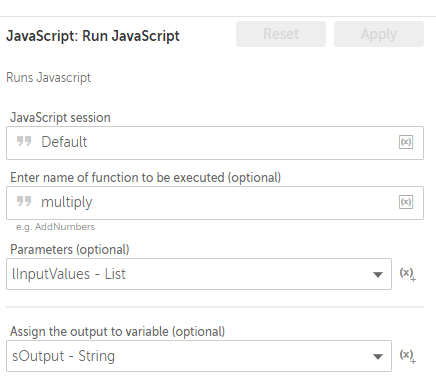Focus the JavaScript session Default field
This screenshot has width=436, height=392.
point(215,143)
